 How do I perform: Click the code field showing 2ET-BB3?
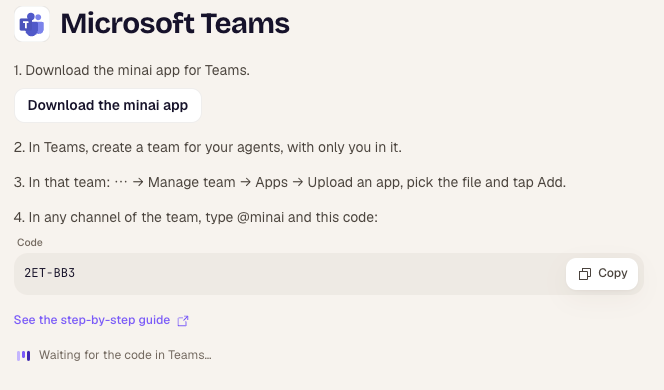[x=329, y=274]
